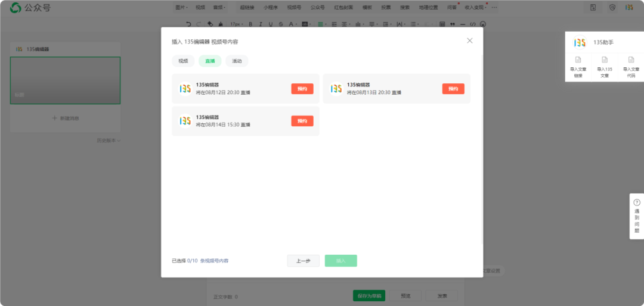
Task: Open the 图片 dropdown menu
Action: click(x=181, y=7)
